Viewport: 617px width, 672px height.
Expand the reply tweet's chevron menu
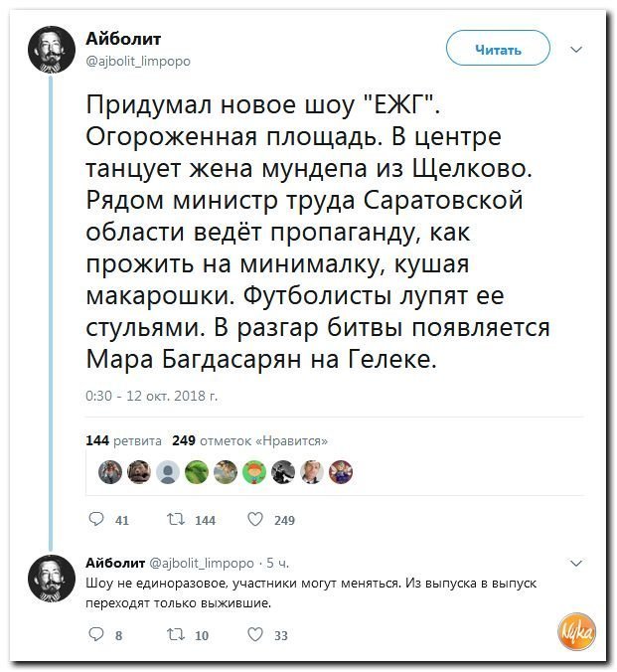(576, 563)
